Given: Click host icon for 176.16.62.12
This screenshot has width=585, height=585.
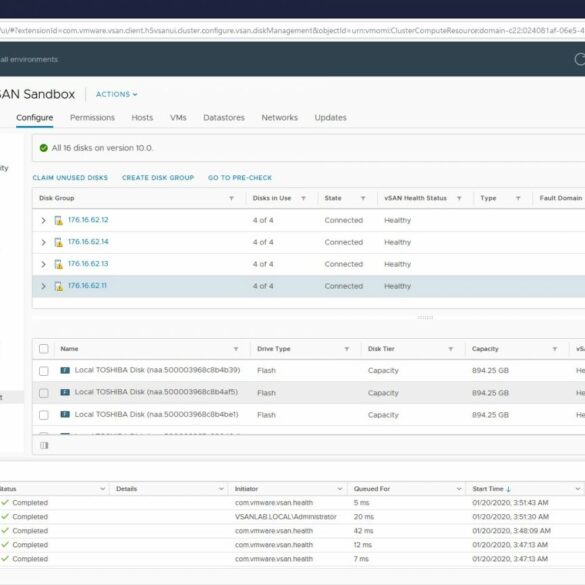Looking at the screenshot, I should click(59, 220).
